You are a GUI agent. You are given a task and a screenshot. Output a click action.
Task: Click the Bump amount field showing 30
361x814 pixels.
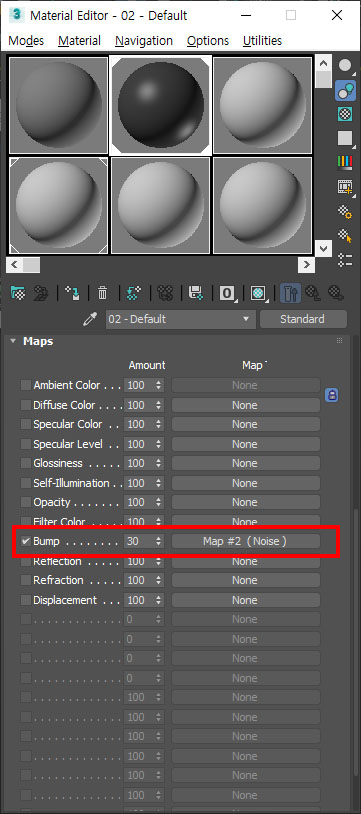coord(139,541)
